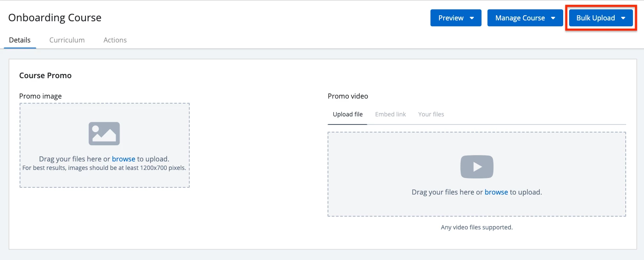Open the Manage Course dropdown
Screen dimensions: 644x260
click(525, 18)
